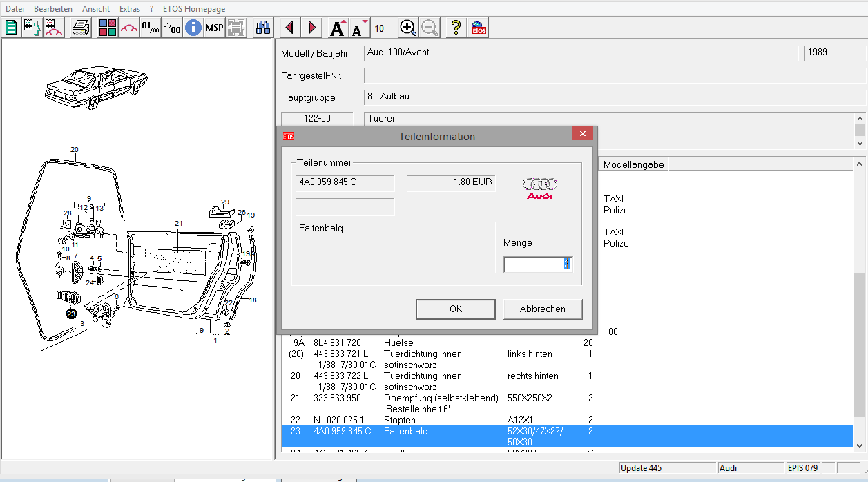
Task: Select the Stopfen row in parts list
Action: (399, 420)
